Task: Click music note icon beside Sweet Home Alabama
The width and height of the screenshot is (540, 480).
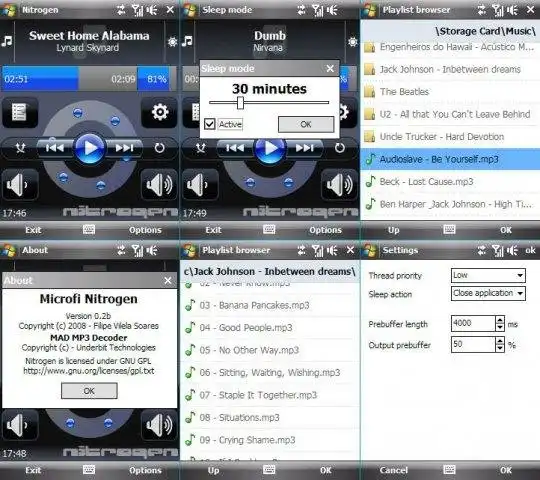Action: tap(7, 41)
